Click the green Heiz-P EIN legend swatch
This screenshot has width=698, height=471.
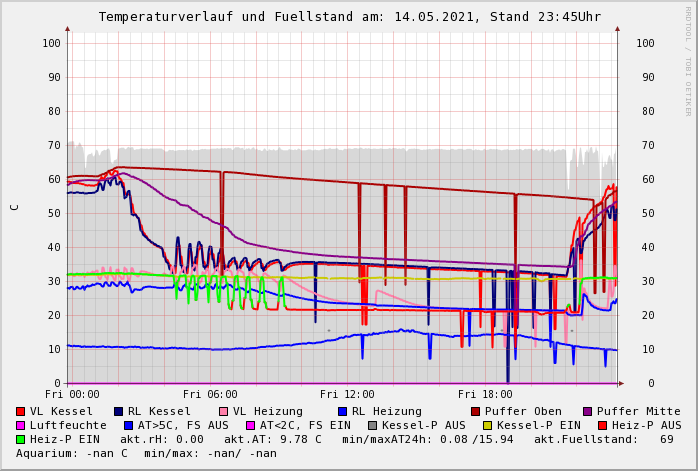click(21, 439)
